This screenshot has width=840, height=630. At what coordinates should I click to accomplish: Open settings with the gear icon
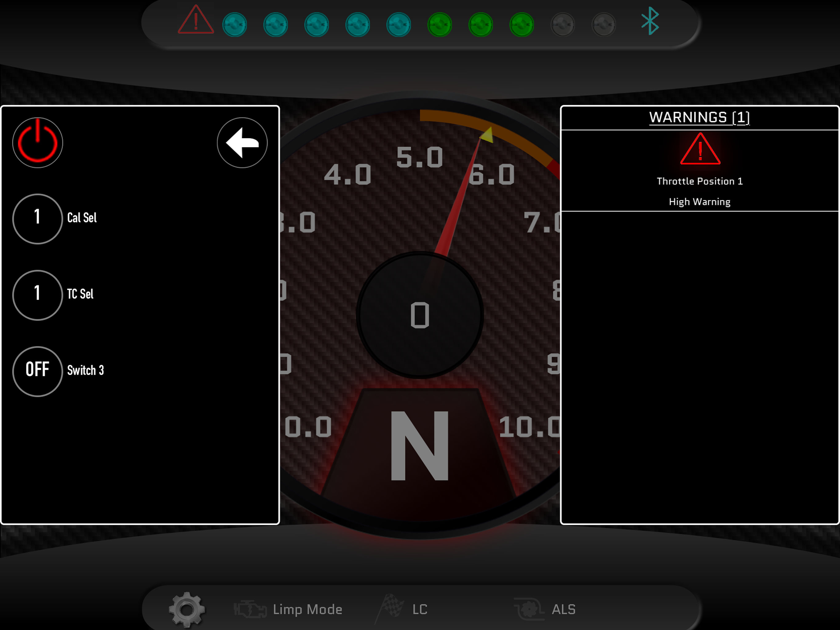pyautogui.click(x=187, y=609)
